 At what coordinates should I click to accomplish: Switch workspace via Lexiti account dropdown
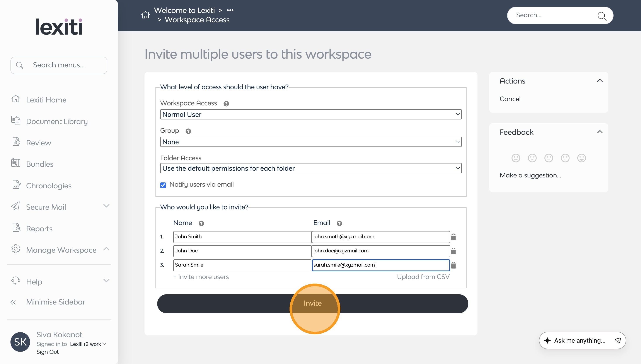point(88,344)
